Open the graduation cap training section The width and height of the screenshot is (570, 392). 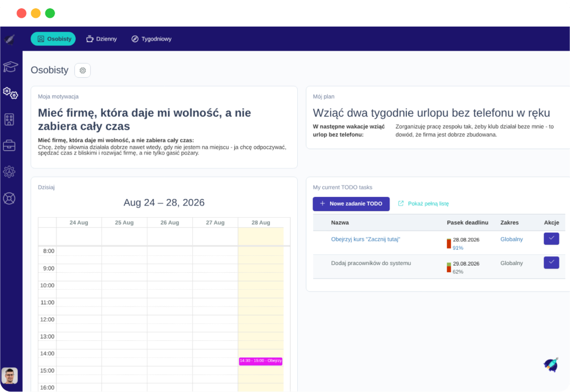(10, 67)
